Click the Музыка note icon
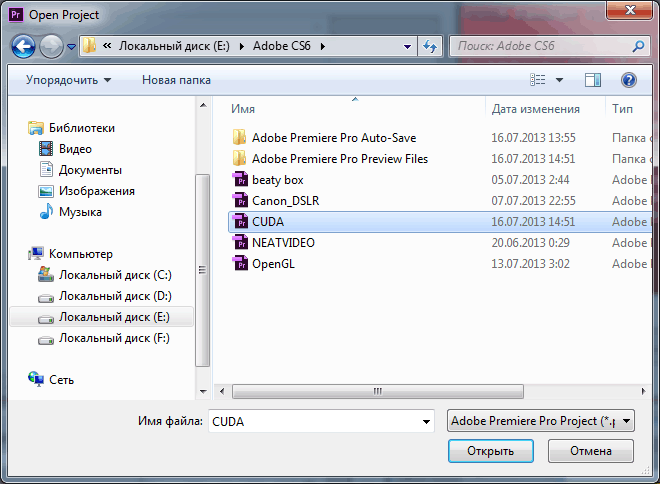Image resolution: width=660 pixels, height=484 pixels. click(x=46, y=212)
